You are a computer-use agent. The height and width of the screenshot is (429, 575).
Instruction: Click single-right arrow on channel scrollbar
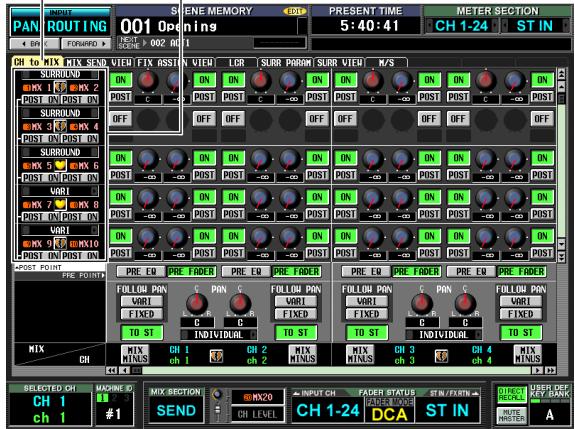click(x=537, y=370)
